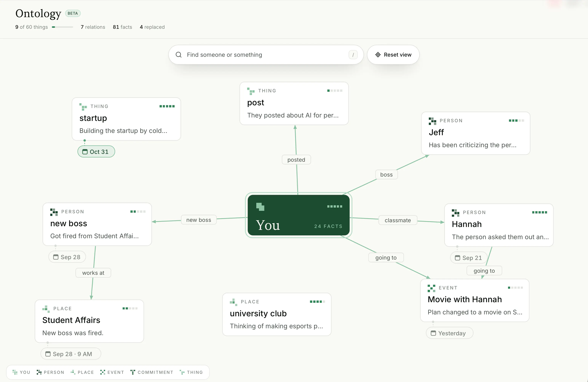Click the Reset view button
The height and width of the screenshot is (382, 588).
[393, 55]
